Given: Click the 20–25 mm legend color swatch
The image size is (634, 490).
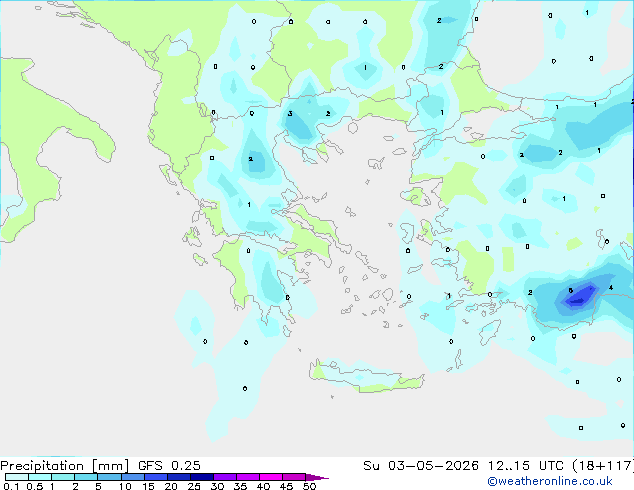Looking at the screenshot, I should (178, 477).
